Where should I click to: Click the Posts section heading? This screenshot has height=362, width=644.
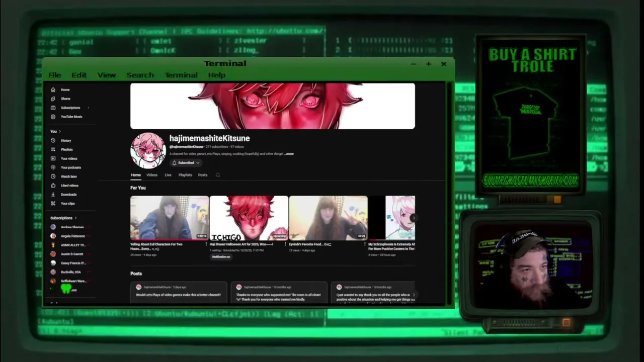[136, 274]
